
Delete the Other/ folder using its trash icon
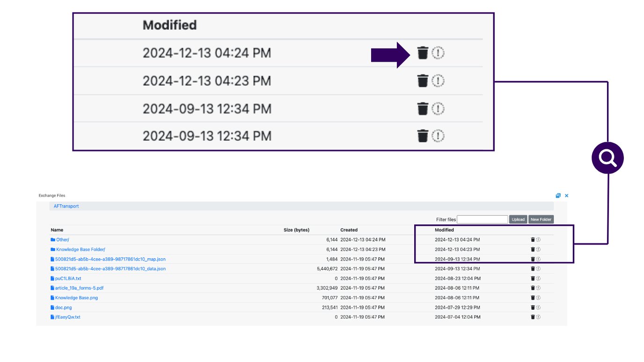click(533, 239)
